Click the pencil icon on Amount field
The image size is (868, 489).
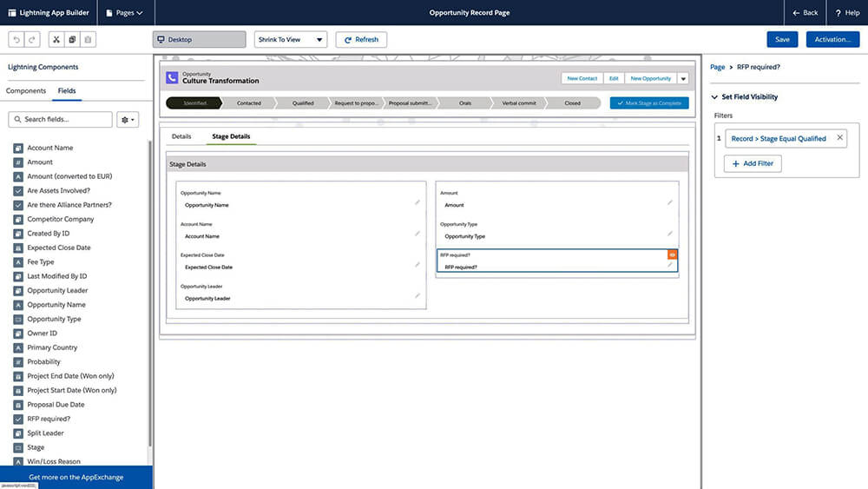pos(670,202)
